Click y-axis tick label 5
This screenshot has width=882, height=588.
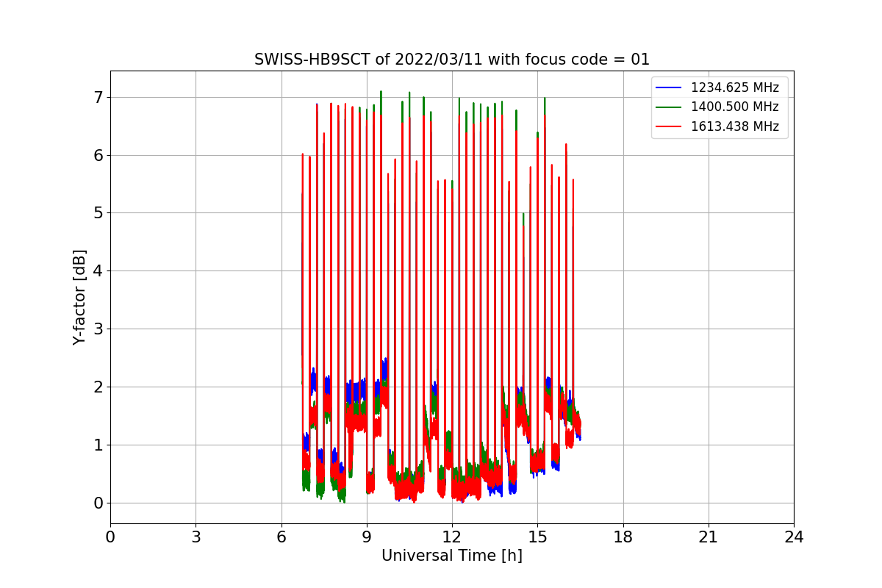(98, 213)
